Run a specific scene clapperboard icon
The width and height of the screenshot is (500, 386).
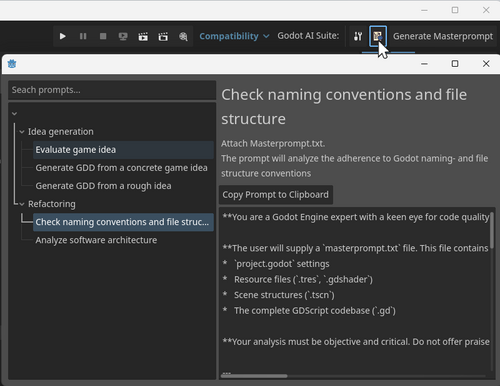pos(163,36)
